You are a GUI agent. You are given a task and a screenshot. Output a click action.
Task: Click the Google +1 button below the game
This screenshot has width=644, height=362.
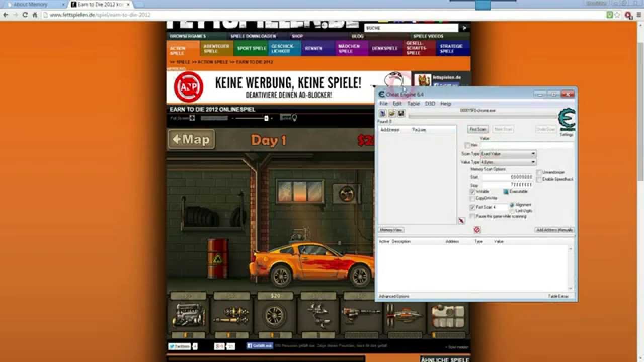[219, 346]
